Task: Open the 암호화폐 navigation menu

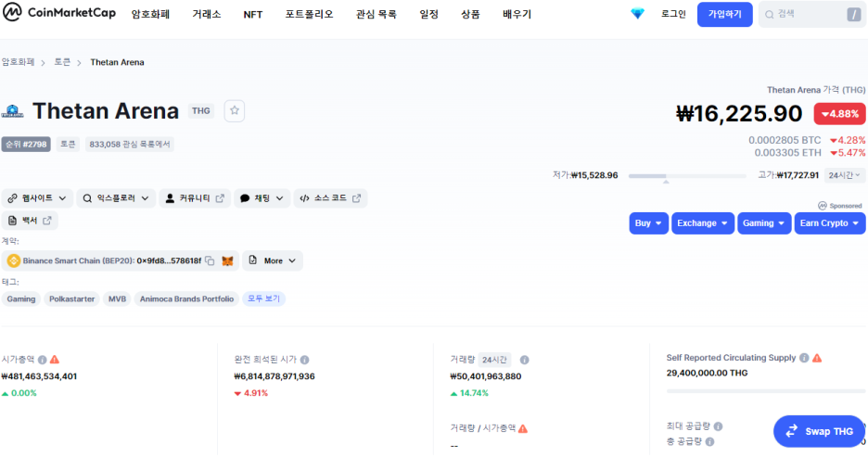Action: 150,15
